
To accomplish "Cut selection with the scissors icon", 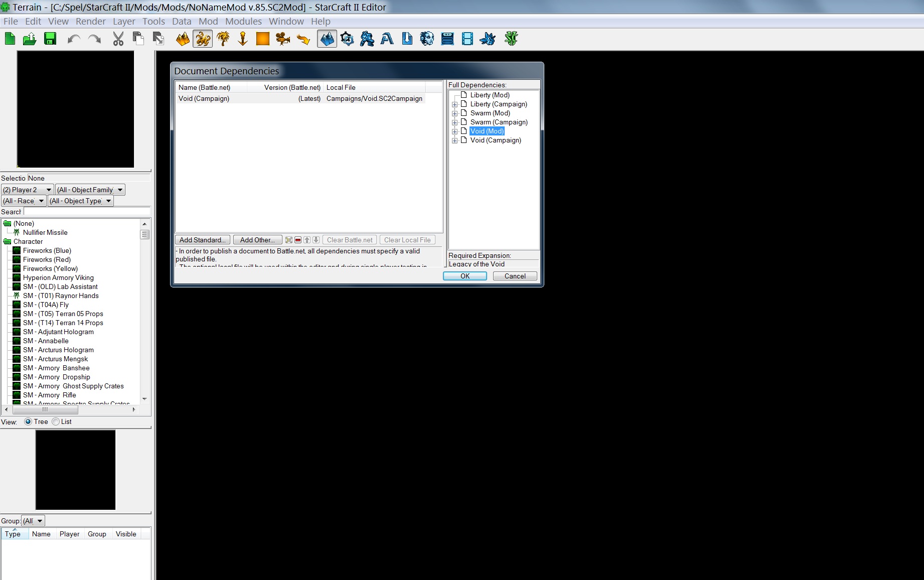I will [x=118, y=39].
